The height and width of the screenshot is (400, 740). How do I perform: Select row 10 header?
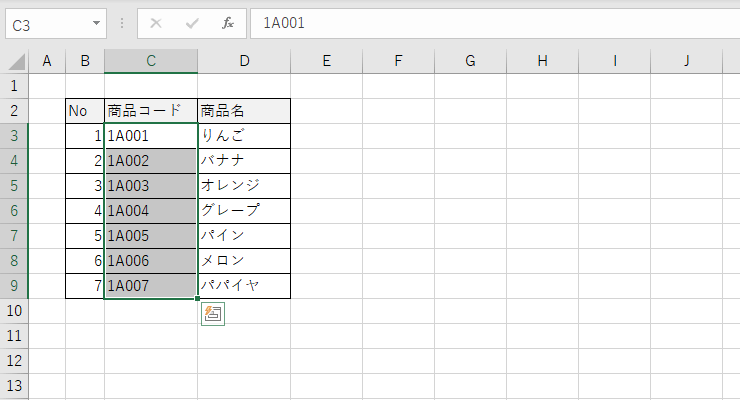pos(14,311)
